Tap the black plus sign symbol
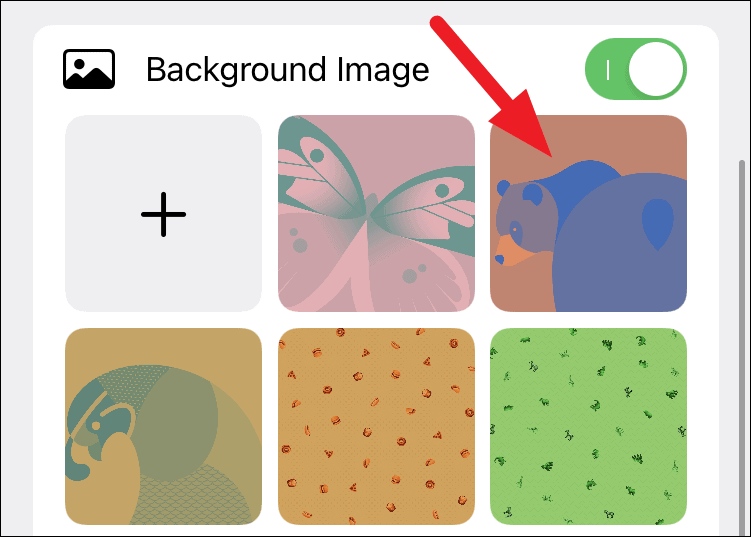 point(163,214)
